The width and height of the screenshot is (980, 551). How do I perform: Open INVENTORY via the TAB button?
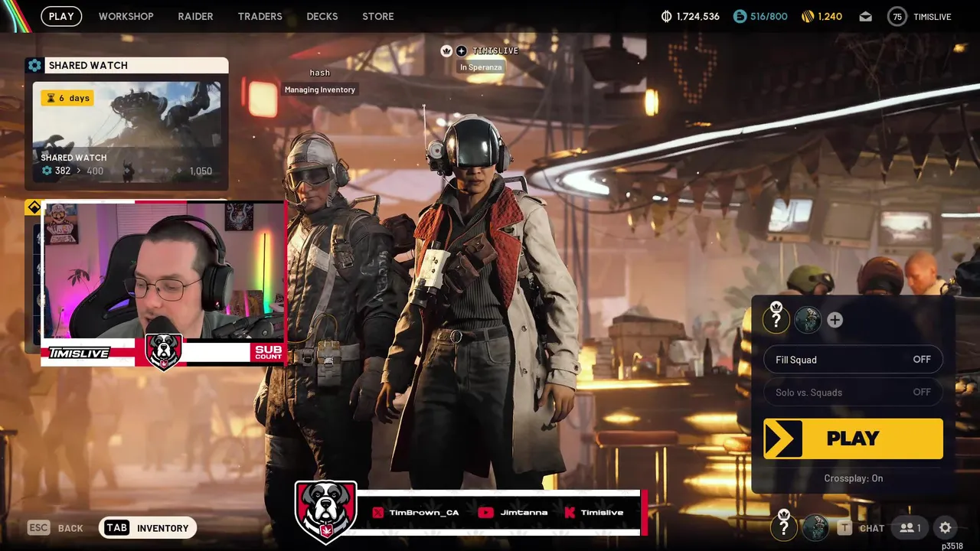[x=148, y=528]
